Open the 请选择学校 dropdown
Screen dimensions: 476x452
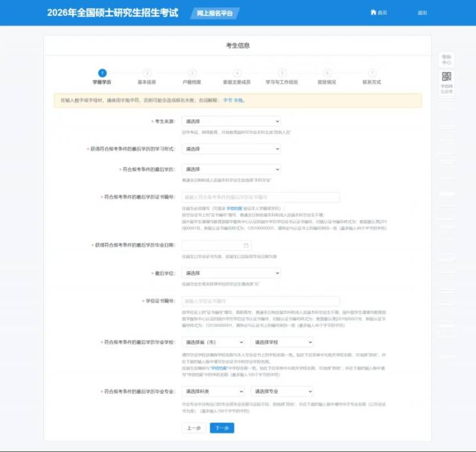[283, 342]
